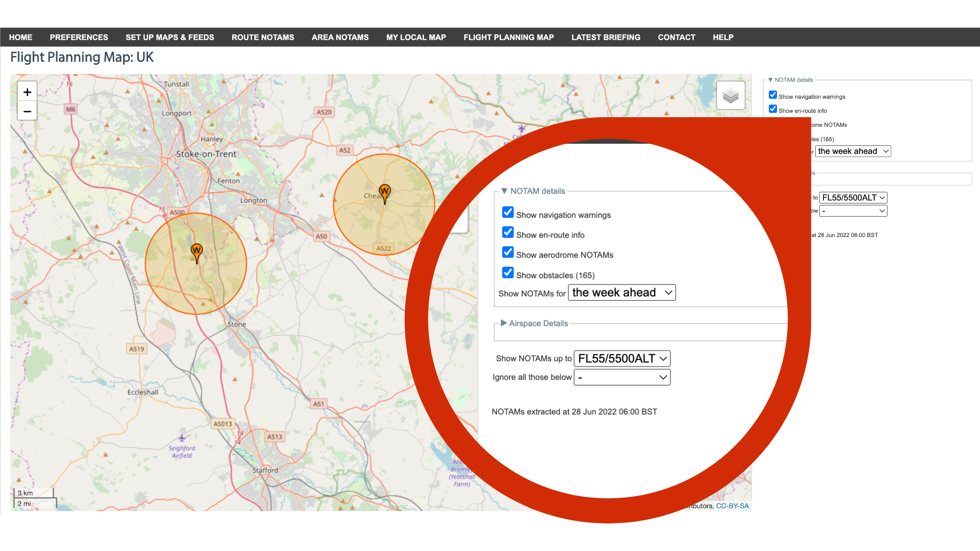
Task: Go to the Preferences page
Action: (79, 38)
